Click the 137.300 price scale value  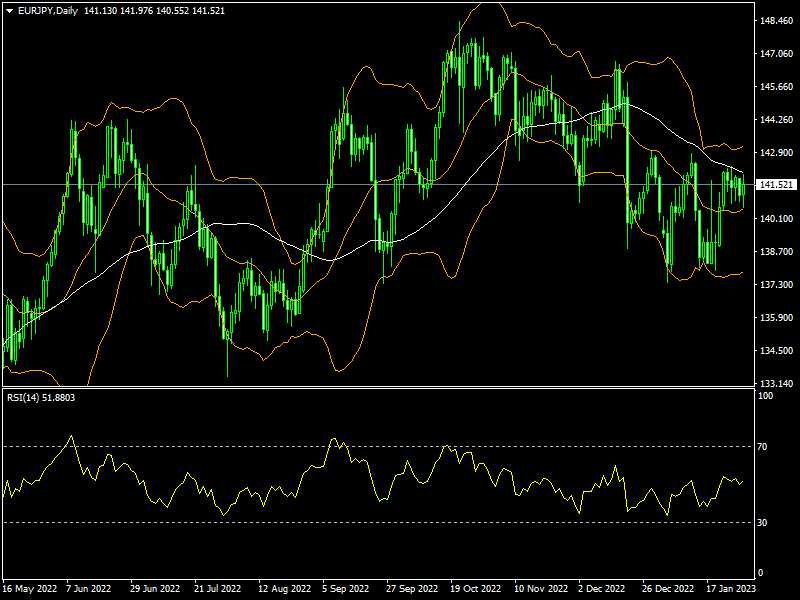pyautogui.click(x=777, y=284)
